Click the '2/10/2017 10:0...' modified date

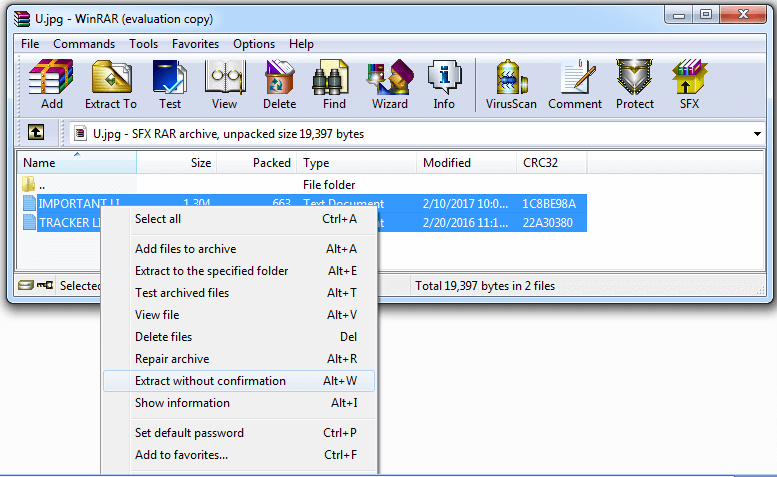click(x=465, y=204)
